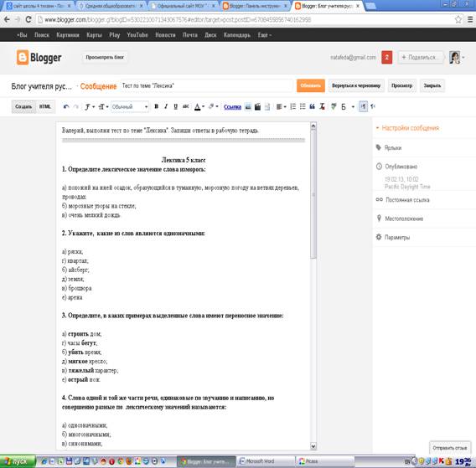This screenshot has width=476, height=468.
Task: Insert video using the clapperboard icon
Action: click(258, 107)
